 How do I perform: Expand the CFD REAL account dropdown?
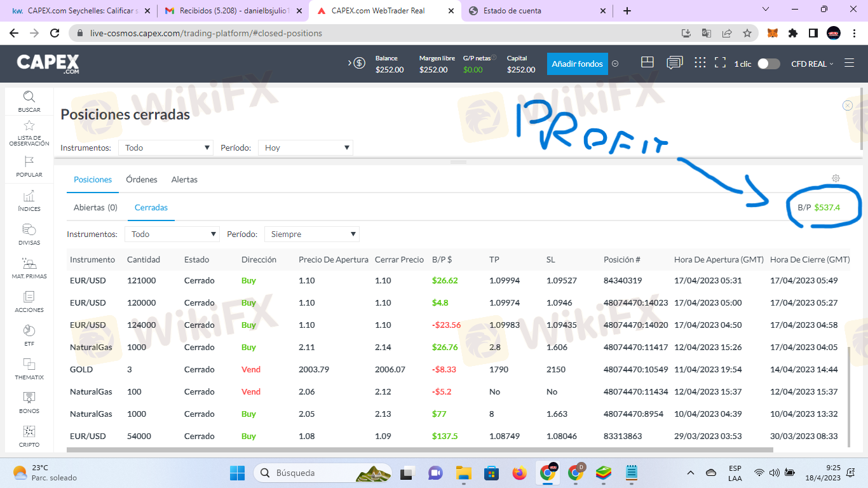tap(811, 64)
